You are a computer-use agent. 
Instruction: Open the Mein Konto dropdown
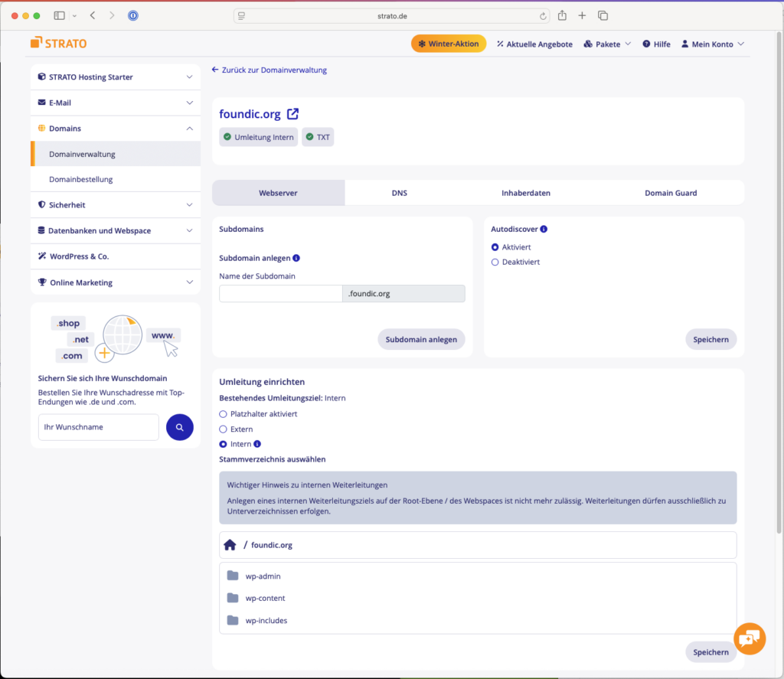(712, 44)
